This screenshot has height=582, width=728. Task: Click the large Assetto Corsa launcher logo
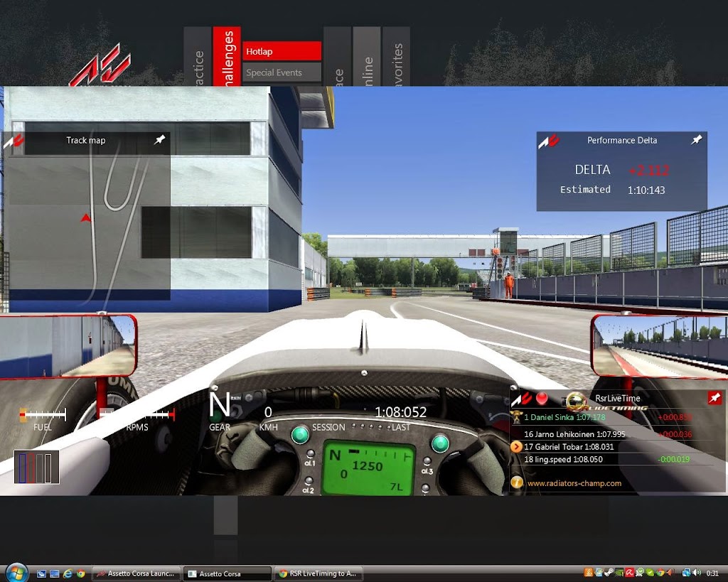click(100, 65)
